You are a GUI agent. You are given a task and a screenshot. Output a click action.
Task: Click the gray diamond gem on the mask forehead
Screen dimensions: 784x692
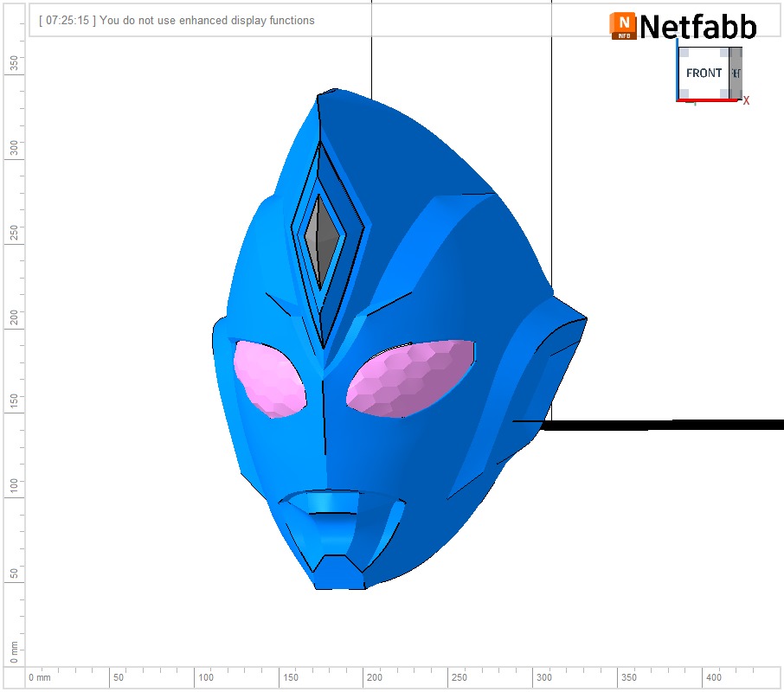323,241
